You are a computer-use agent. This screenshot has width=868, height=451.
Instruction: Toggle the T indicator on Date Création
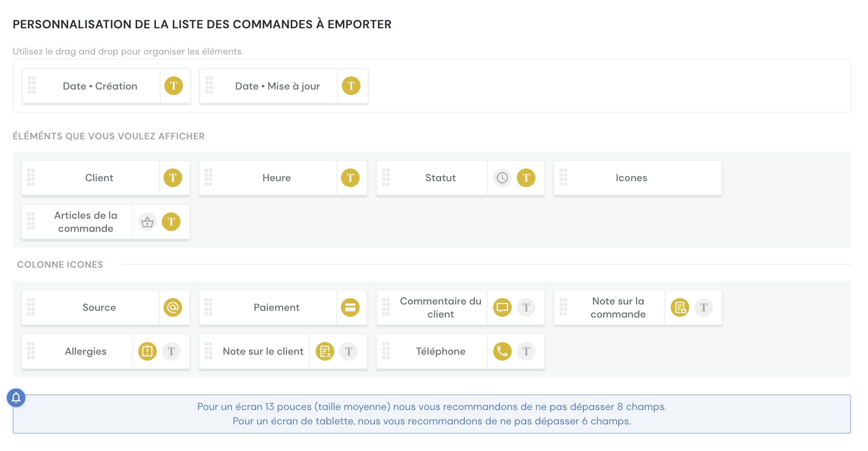click(x=174, y=86)
